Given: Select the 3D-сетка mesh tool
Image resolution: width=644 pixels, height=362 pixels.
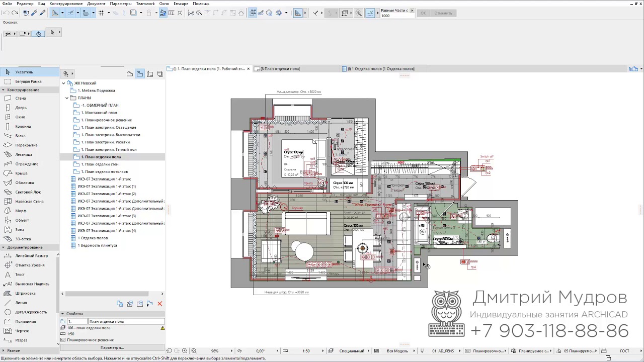Looking at the screenshot, I should (x=29, y=239).
